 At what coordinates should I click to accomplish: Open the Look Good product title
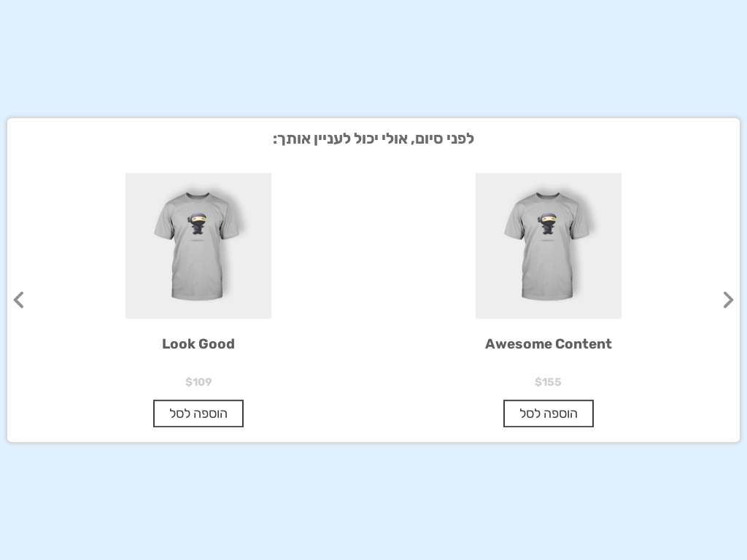click(x=198, y=344)
